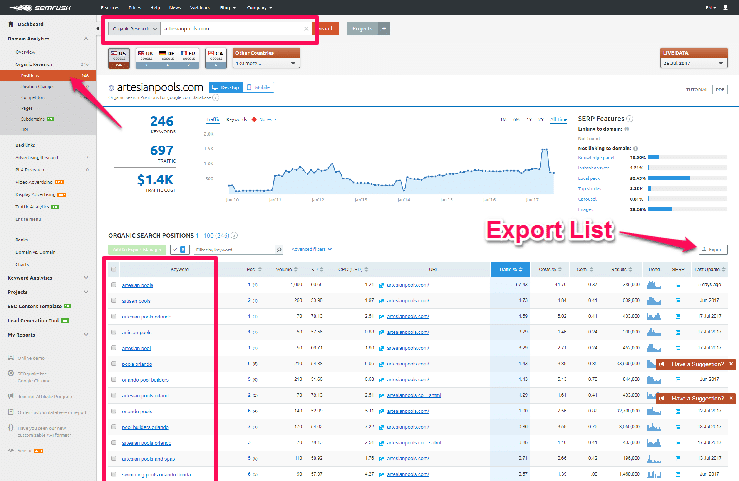
Task: Click the Dashboard home icon in the sidebar
Action: coord(11,24)
